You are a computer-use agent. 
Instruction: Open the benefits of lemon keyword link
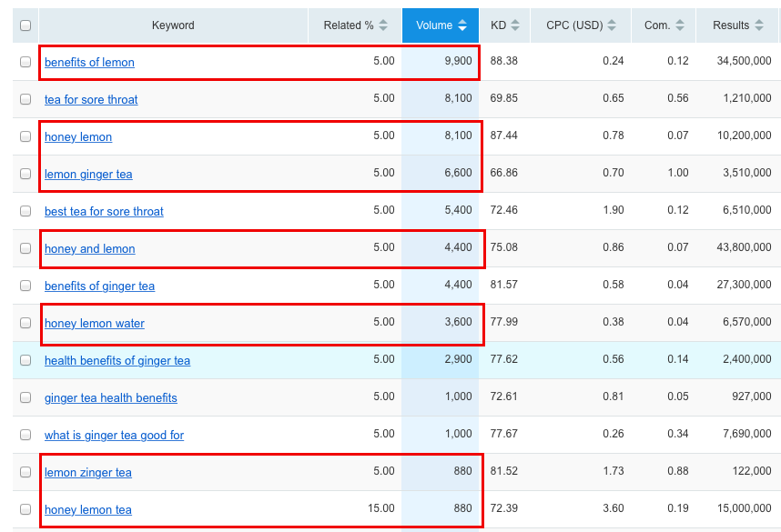[x=89, y=63]
